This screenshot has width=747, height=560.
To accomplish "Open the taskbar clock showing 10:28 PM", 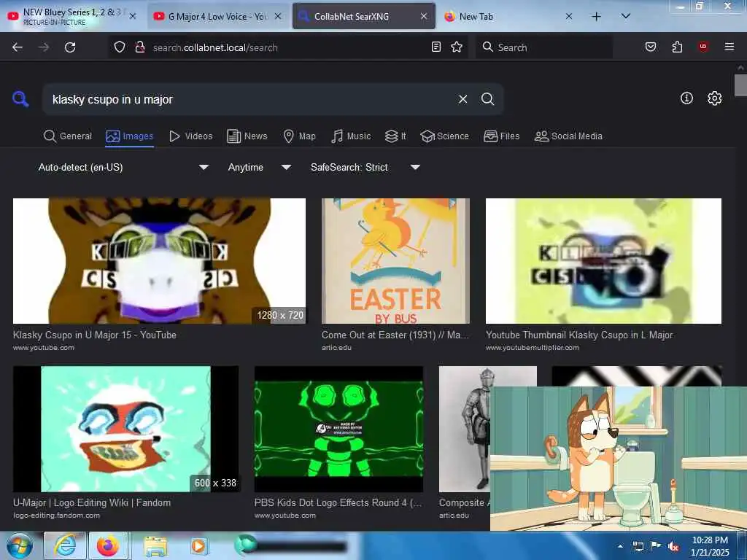I will pyautogui.click(x=710, y=546).
